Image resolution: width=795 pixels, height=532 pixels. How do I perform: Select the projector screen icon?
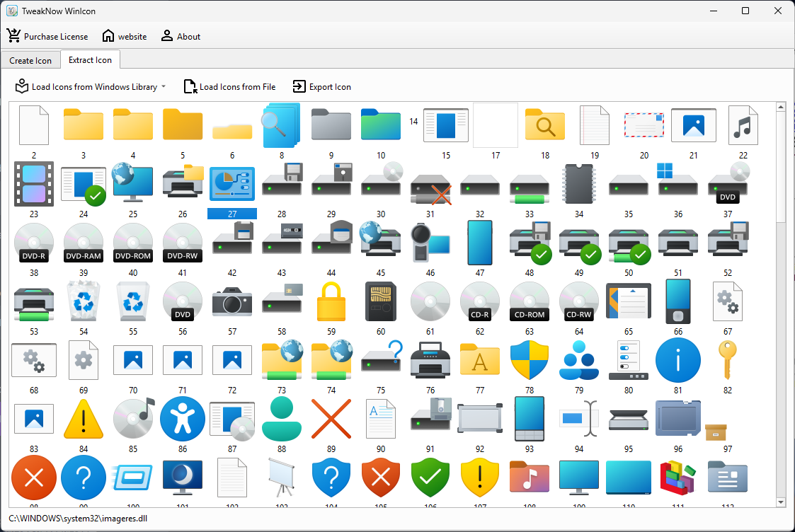click(281, 478)
